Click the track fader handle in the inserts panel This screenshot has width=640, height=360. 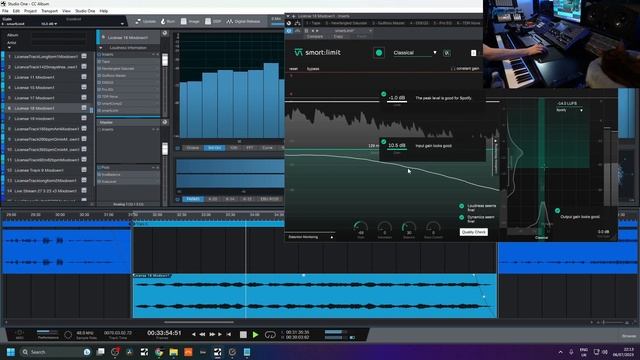point(165,60)
